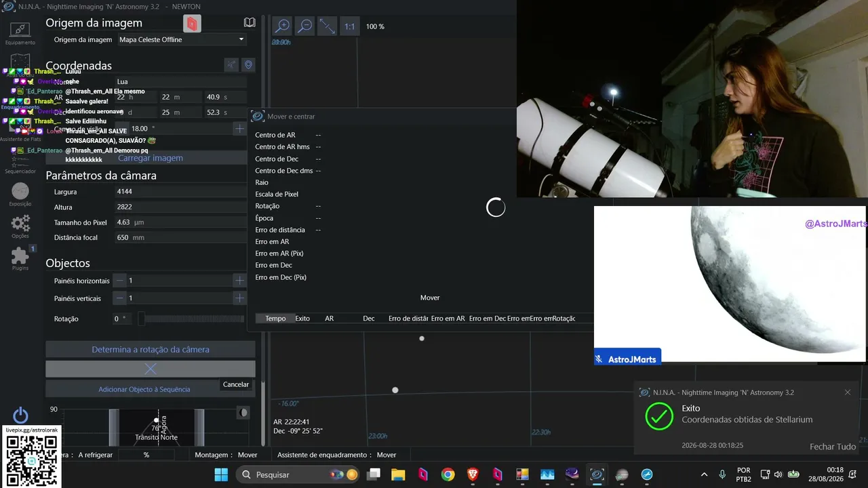
Task: Open Brave browser from taskbar
Action: click(473, 474)
